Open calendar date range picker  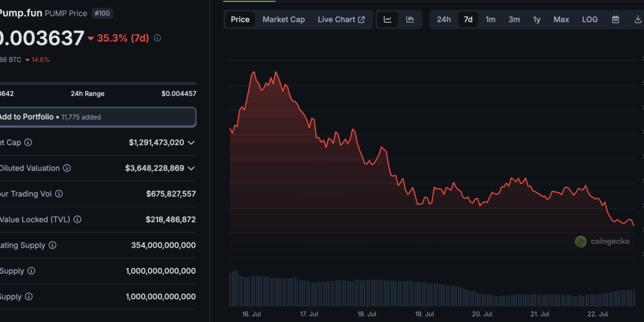pyautogui.click(x=615, y=19)
